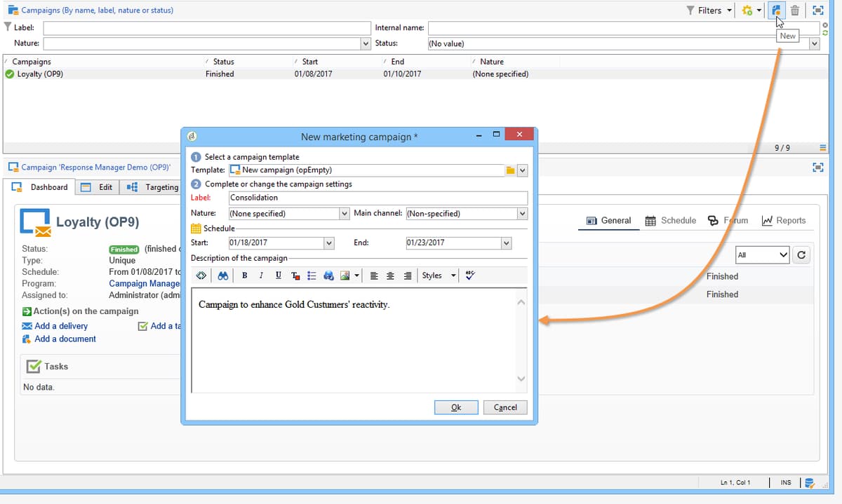
Task: Open the Add a delivery link
Action: pos(60,325)
